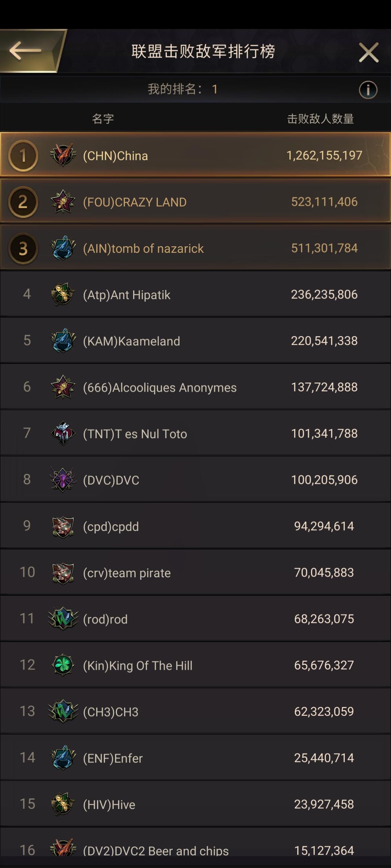This screenshot has width=391, height=868.
Task: Tap the 击败敌人数量 column header
Action: (x=320, y=119)
